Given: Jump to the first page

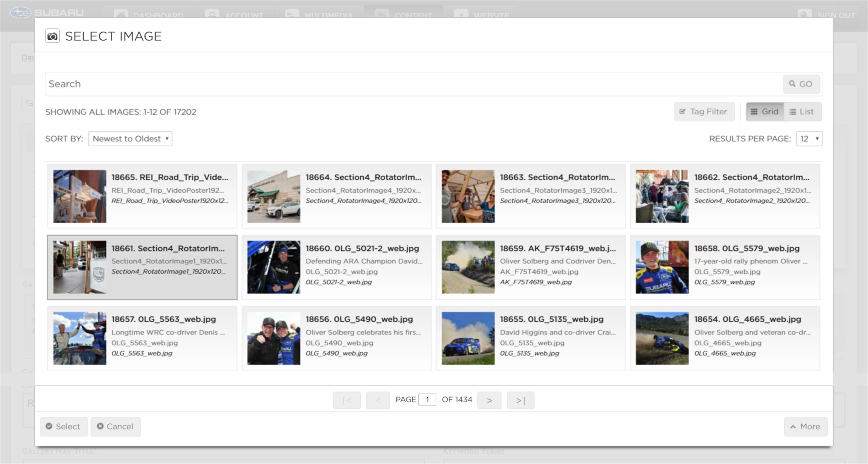Looking at the screenshot, I should coord(346,400).
